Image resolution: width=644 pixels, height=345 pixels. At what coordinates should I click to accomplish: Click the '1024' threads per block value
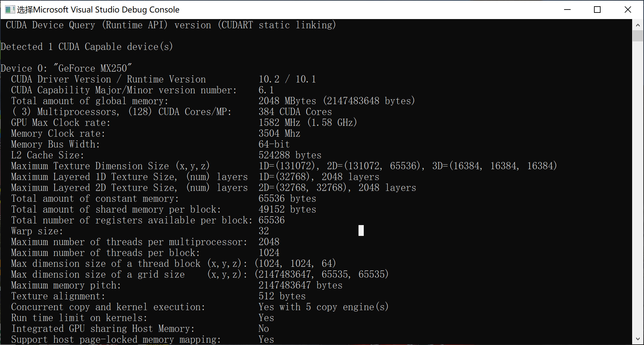click(x=269, y=253)
